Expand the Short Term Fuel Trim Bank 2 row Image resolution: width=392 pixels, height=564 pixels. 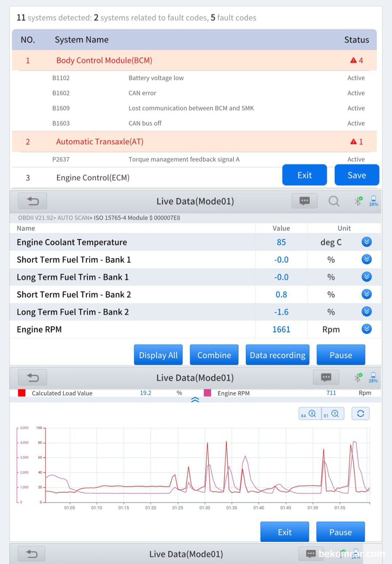coord(366,294)
